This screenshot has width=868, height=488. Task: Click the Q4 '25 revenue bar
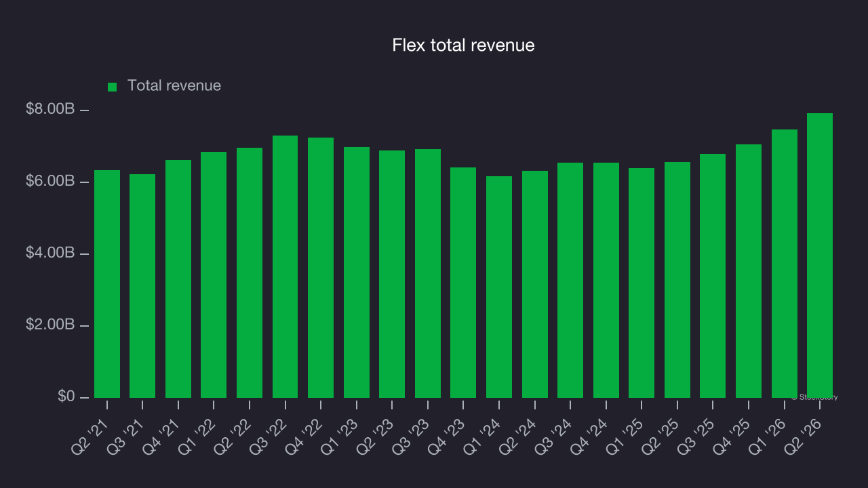(749, 271)
